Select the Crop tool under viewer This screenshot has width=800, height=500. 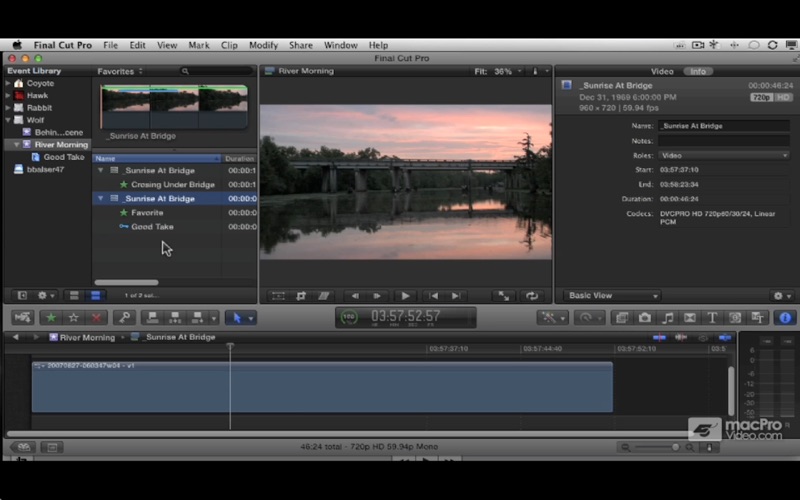coord(301,295)
